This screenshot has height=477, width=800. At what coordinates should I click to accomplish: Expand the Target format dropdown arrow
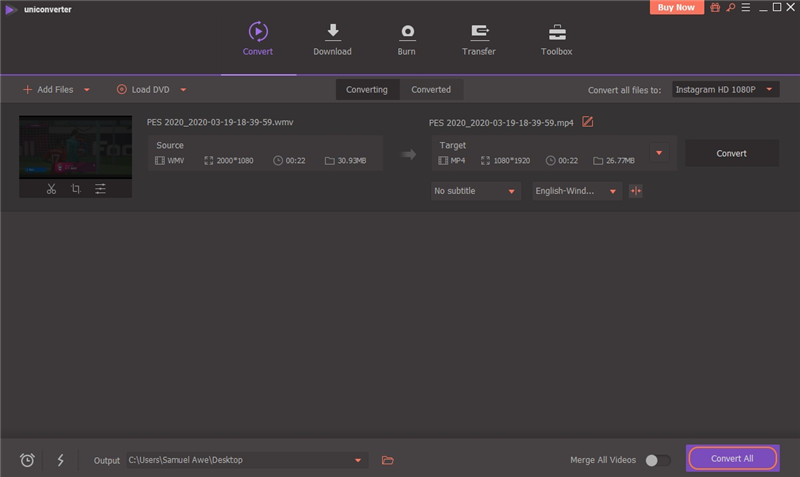[x=659, y=153]
